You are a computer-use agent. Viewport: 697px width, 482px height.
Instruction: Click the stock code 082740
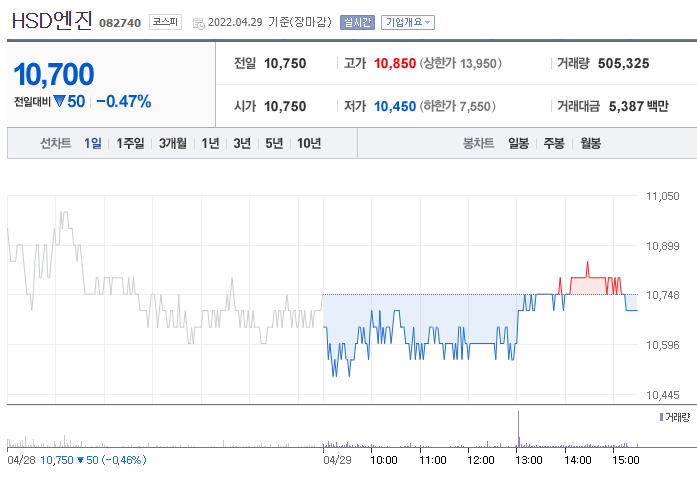click(x=120, y=23)
